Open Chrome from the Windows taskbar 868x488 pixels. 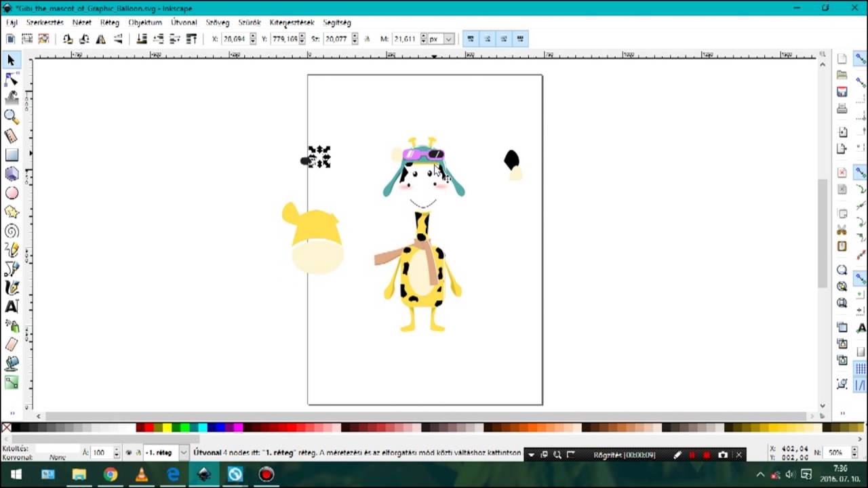click(110, 474)
